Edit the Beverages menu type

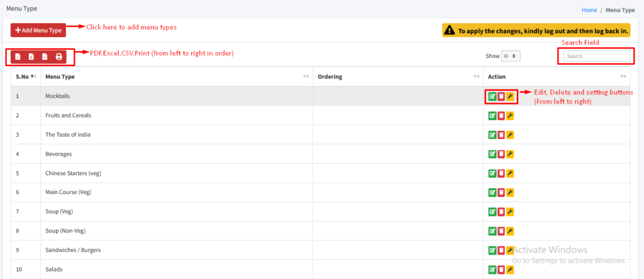tap(492, 154)
